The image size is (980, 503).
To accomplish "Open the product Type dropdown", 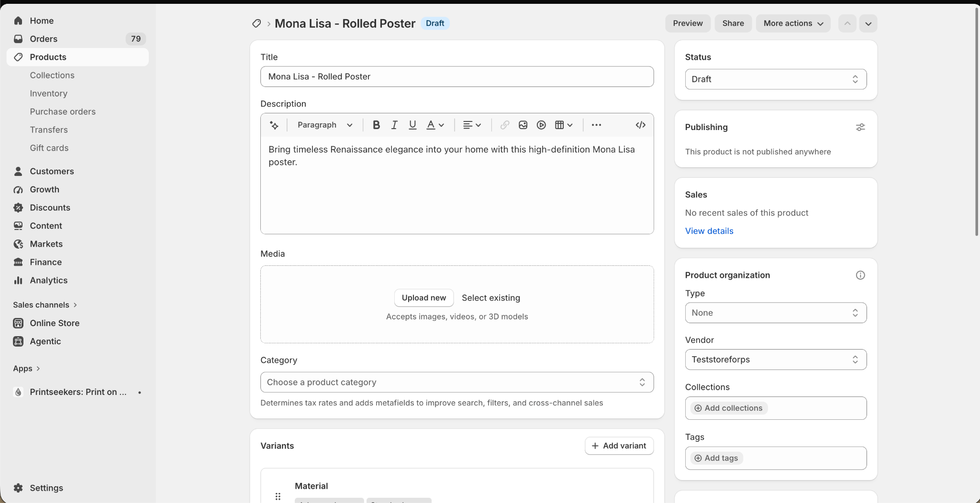I will [x=776, y=313].
